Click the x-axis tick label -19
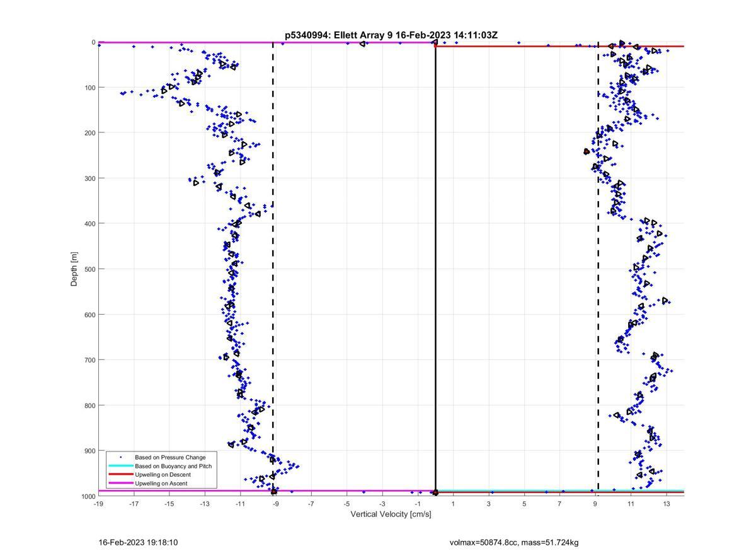This screenshot has height=558, width=756. click(98, 504)
